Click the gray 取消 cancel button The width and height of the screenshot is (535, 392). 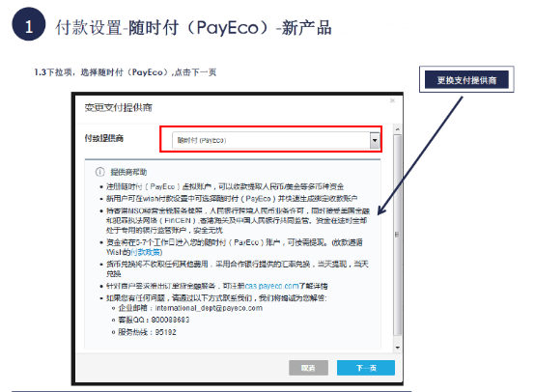point(308,368)
